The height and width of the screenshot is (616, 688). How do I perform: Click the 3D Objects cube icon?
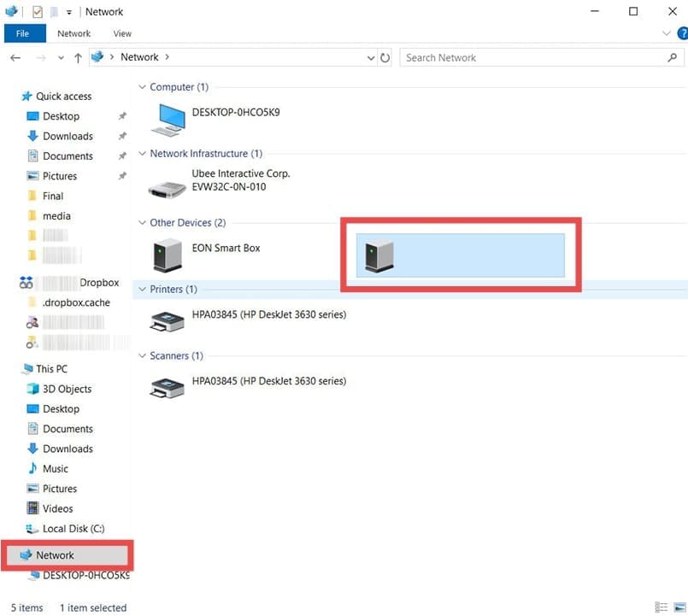(x=32, y=389)
